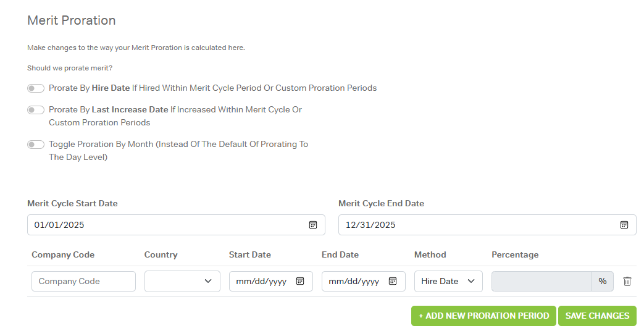Open the Method dropdown showing Hire Date

click(x=448, y=281)
